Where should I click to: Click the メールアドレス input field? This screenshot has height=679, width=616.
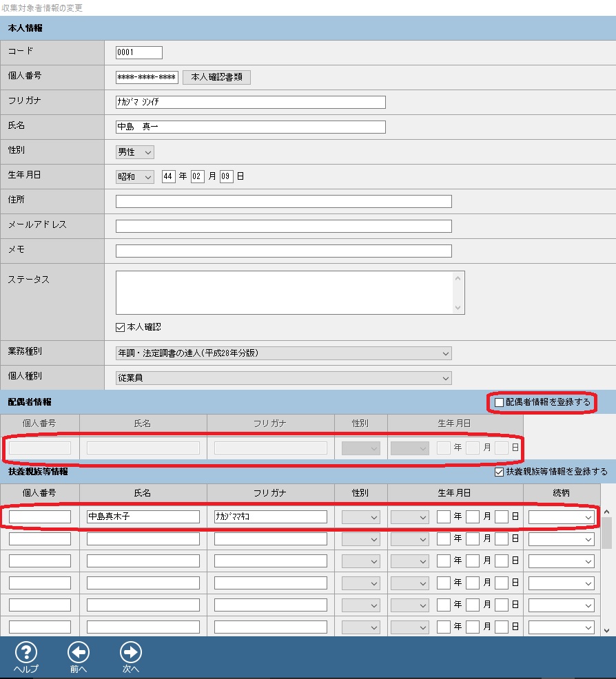point(283,226)
